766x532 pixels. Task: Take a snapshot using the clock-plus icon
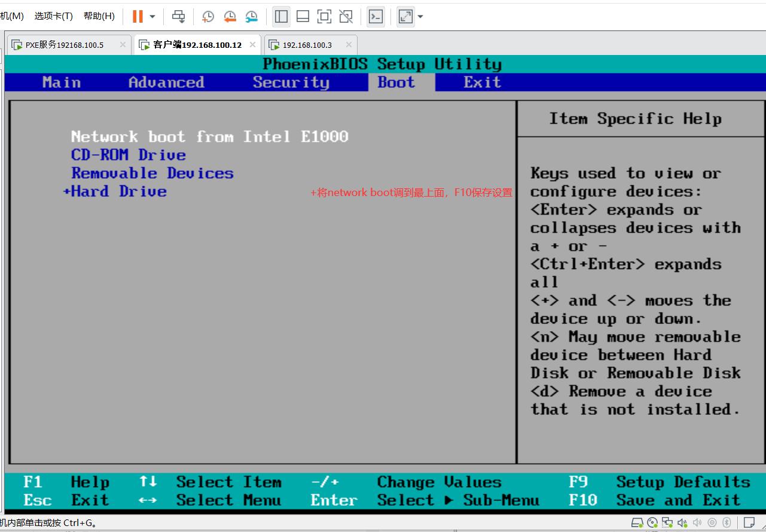(208, 17)
